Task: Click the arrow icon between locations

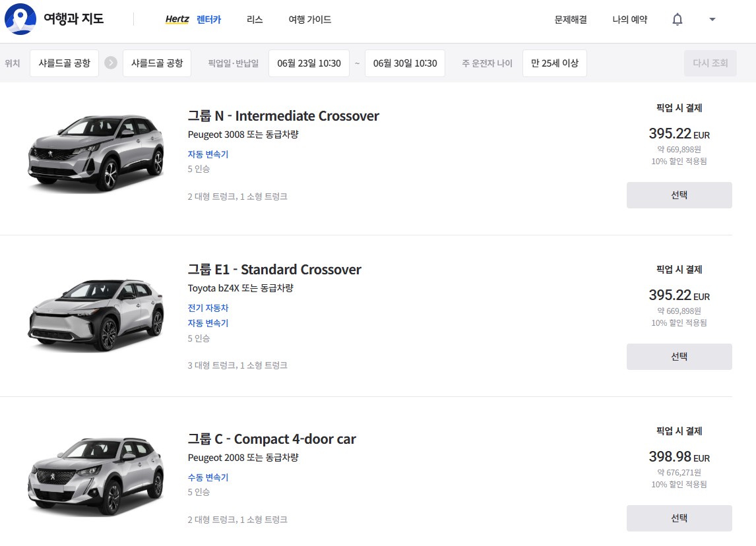Action: pos(111,63)
